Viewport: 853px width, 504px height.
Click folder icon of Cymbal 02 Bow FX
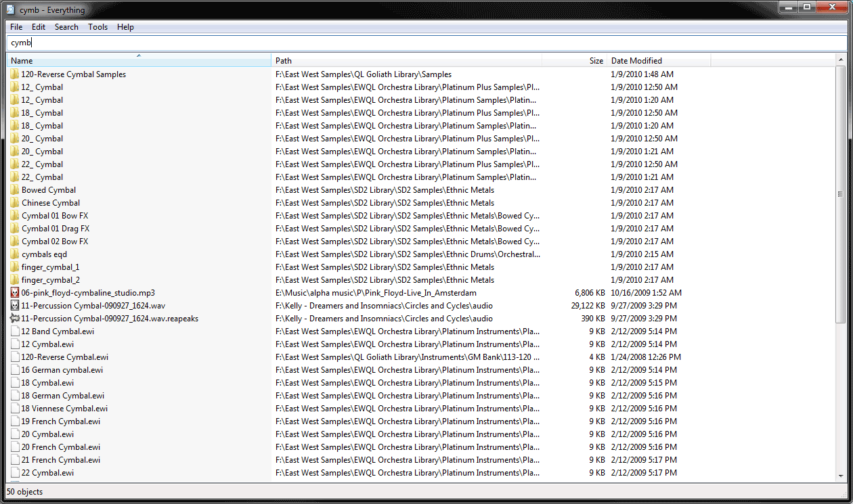tap(15, 242)
